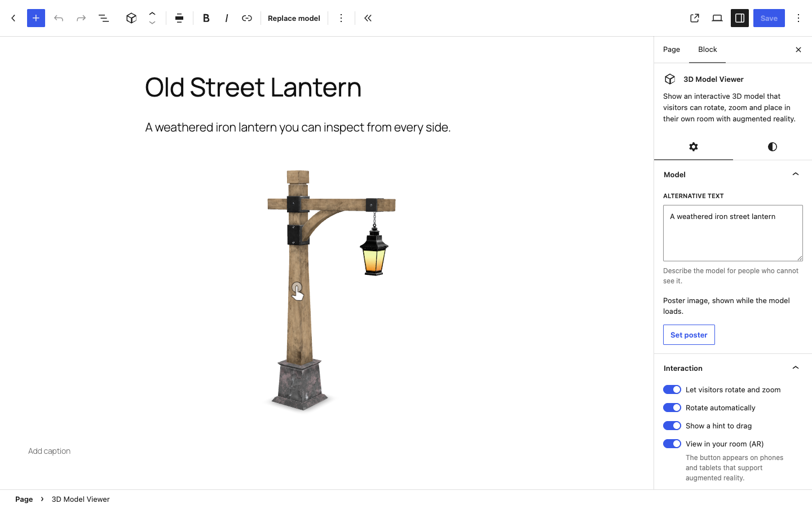Toggle View in your room (AR)
Image resolution: width=812 pixels, height=508 pixels.
pyautogui.click(x=672, y=444)
